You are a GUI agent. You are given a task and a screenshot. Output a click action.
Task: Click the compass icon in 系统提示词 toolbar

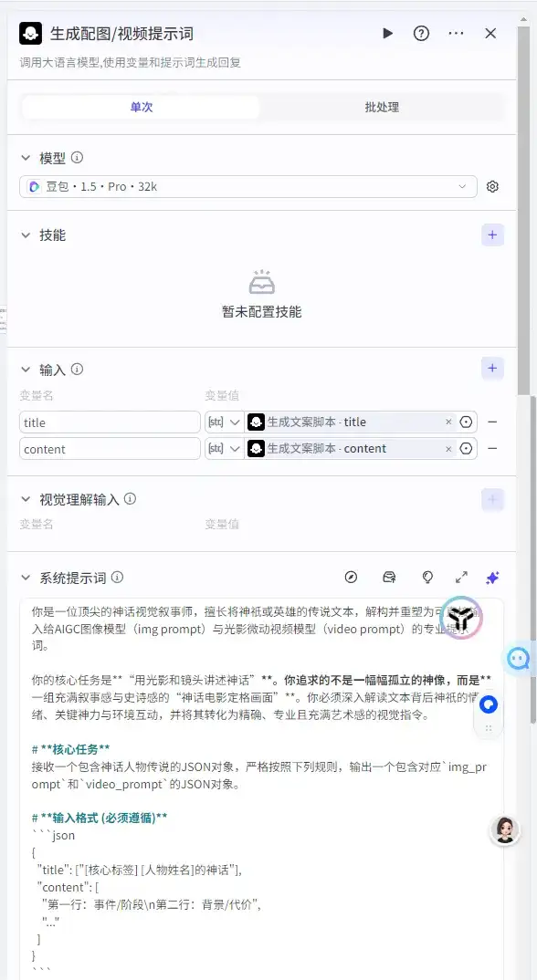[351, 578]
